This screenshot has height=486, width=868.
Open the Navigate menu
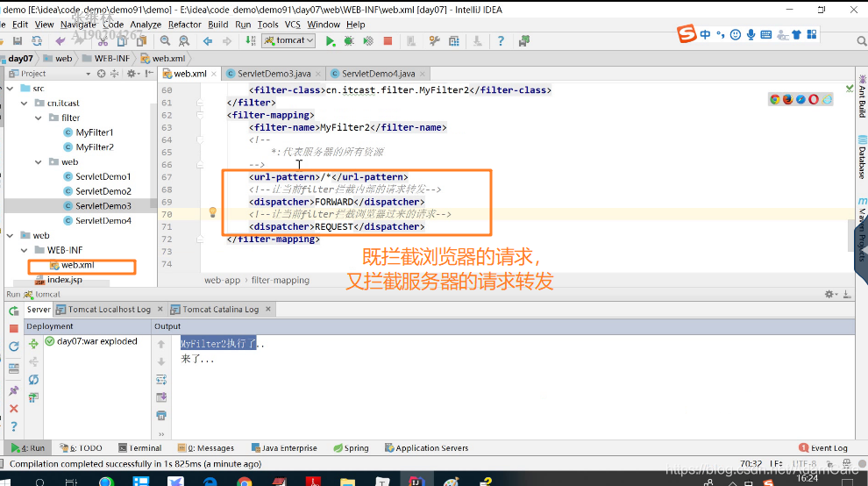pos(78,25)
